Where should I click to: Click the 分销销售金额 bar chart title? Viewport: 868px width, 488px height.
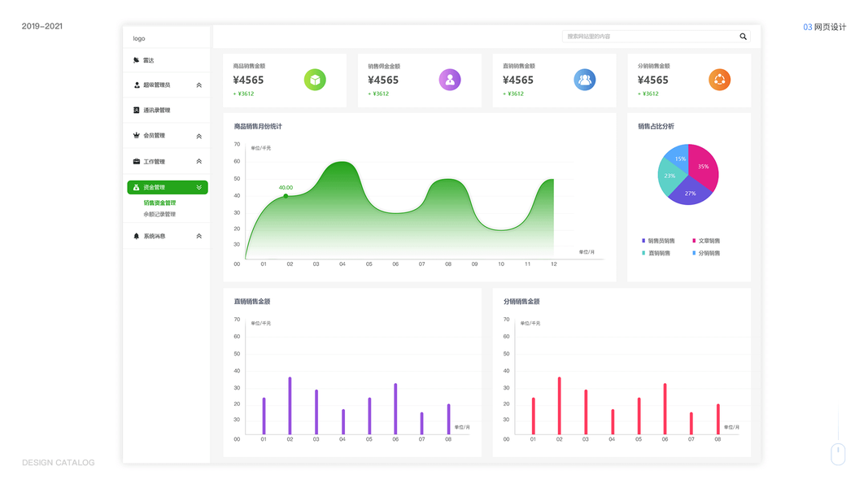coord(521,302)
